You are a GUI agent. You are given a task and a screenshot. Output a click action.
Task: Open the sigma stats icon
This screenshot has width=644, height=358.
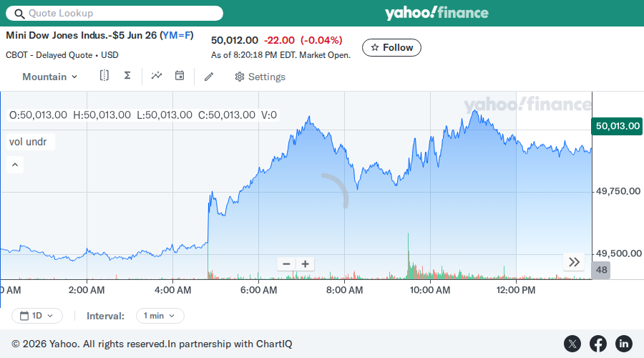pos(127,76)
